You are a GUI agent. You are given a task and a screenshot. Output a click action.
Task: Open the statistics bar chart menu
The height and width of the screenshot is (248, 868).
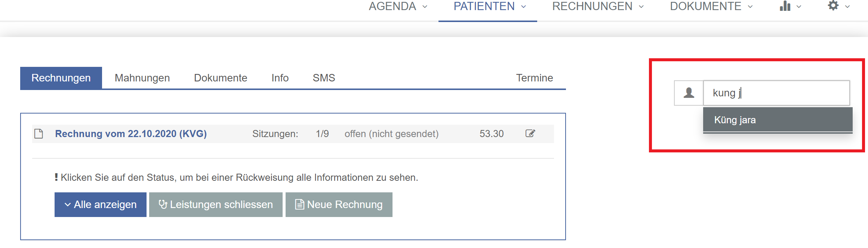pos(790,6)
